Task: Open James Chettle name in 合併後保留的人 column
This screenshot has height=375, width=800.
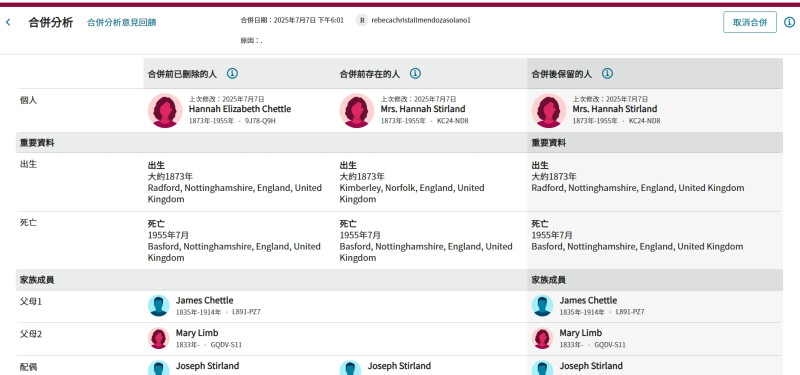Action: coord(588,301)
